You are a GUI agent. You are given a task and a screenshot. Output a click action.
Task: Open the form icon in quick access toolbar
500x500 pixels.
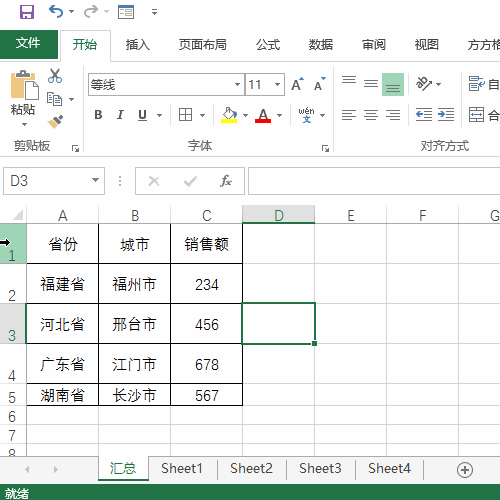(126, 12)
